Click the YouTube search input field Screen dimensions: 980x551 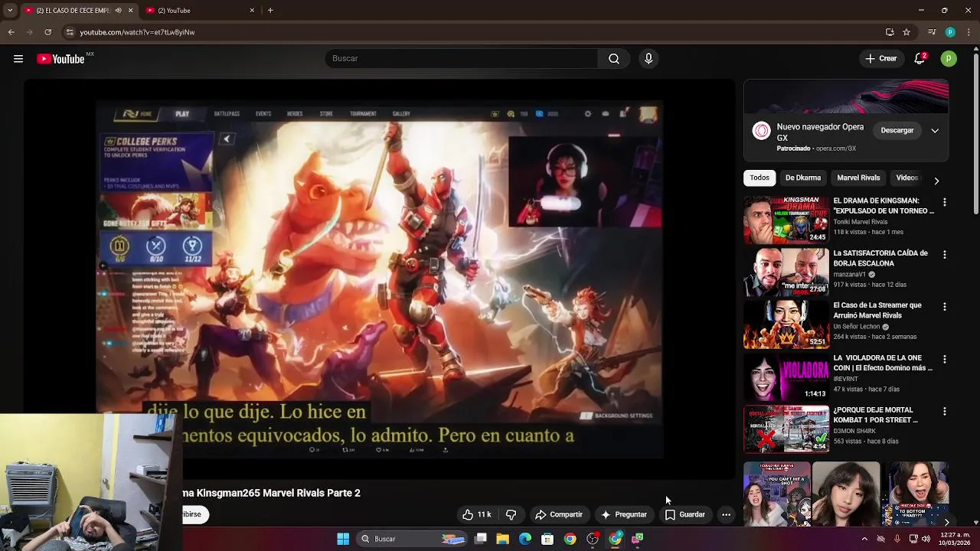coord(462,59)
